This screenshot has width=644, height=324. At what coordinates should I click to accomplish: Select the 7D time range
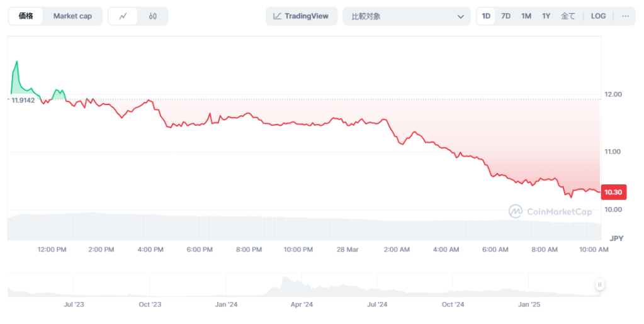506,16
